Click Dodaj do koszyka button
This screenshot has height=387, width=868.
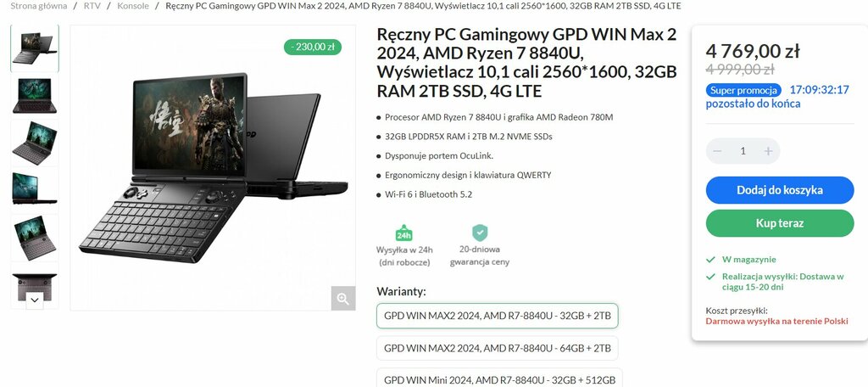[x=780, y=190]
